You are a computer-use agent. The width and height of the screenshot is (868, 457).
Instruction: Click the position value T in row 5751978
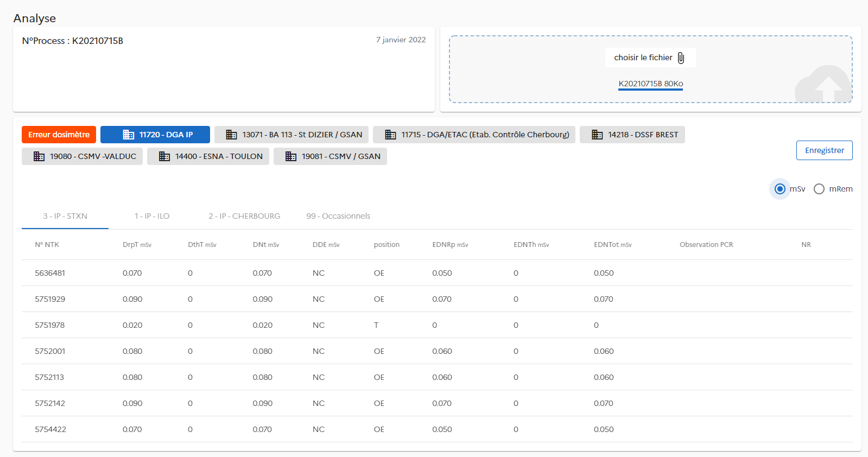pos(376,325)
